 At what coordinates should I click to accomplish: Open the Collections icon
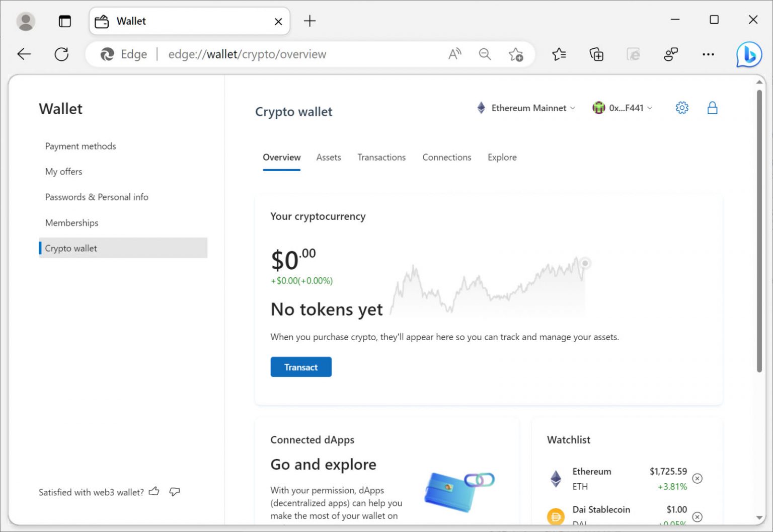596,54
